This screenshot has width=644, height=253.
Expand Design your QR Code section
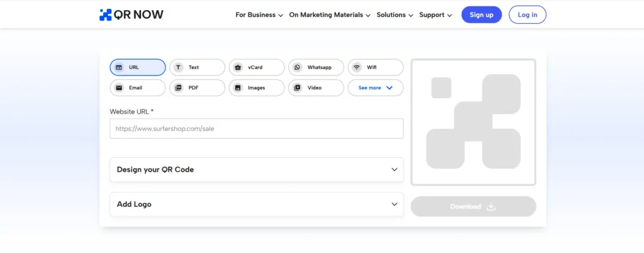pyautogui.click(x=257, y=169)
